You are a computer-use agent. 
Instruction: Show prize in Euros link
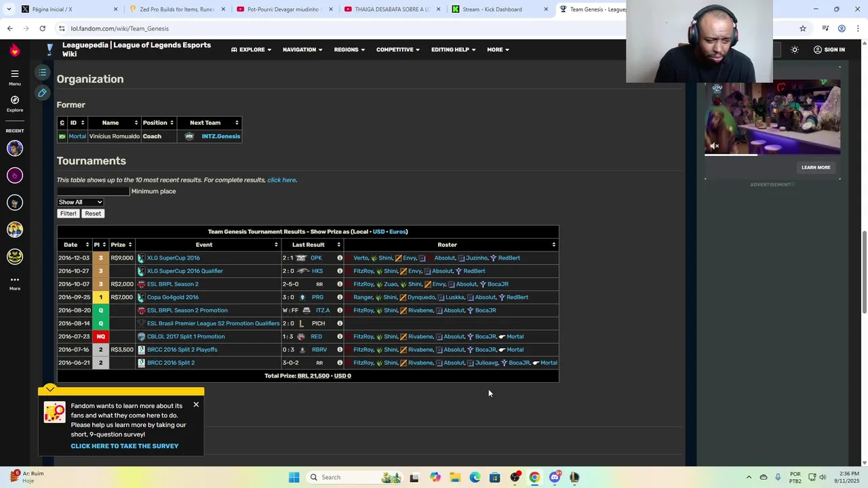point(397,232)
